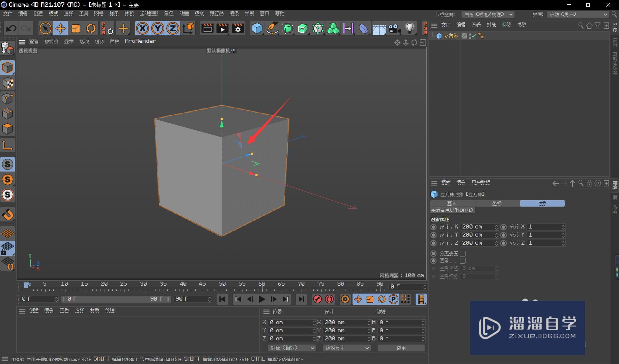This screenshot has height=364, width=619.
Task: Open 平滑着色(Phong) tab
Action: [x=452, y=210]
